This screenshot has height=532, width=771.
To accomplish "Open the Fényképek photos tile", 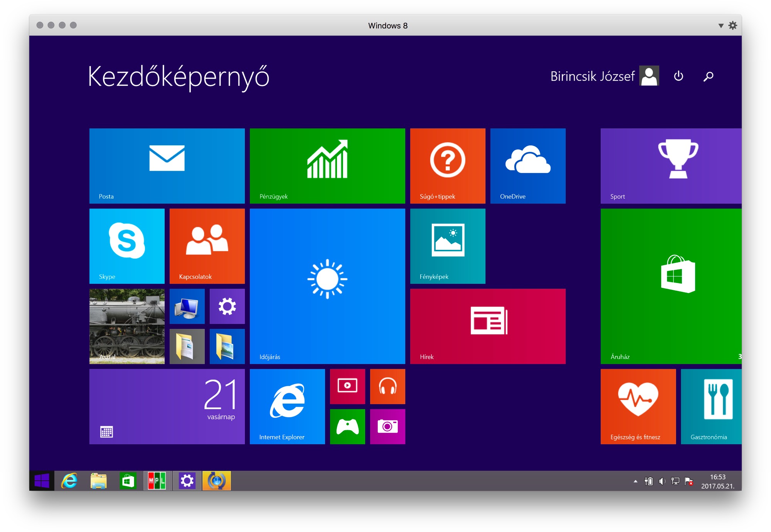I will (448, 246).
